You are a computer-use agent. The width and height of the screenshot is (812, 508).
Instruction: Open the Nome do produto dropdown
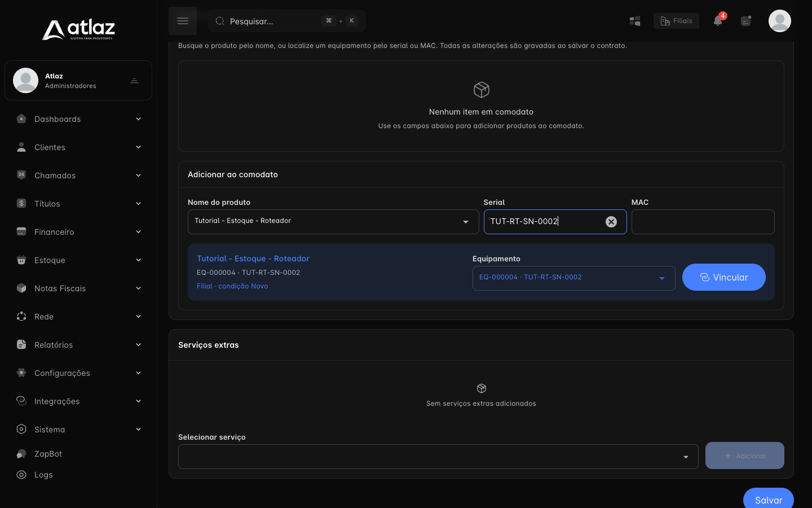333,222
